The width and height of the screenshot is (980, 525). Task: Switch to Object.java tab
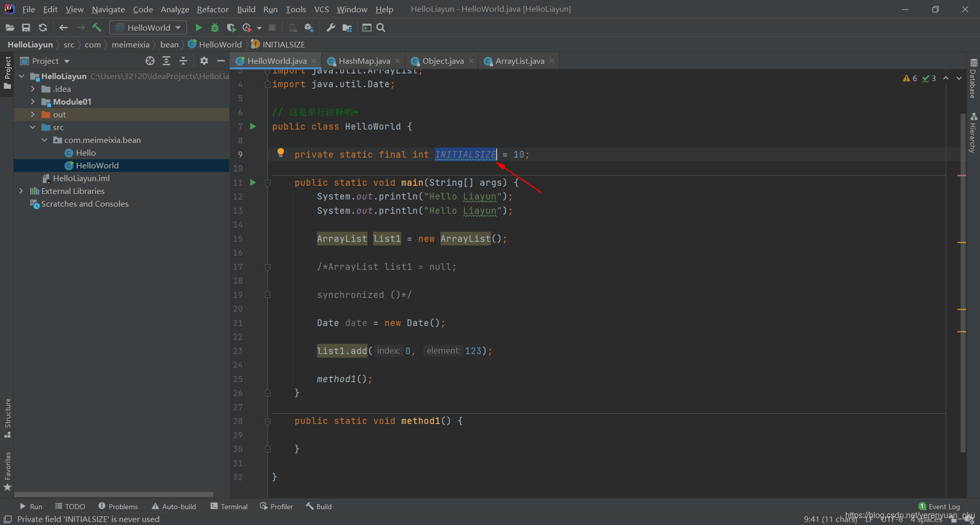pyautogui.click(x=443, y=61)
